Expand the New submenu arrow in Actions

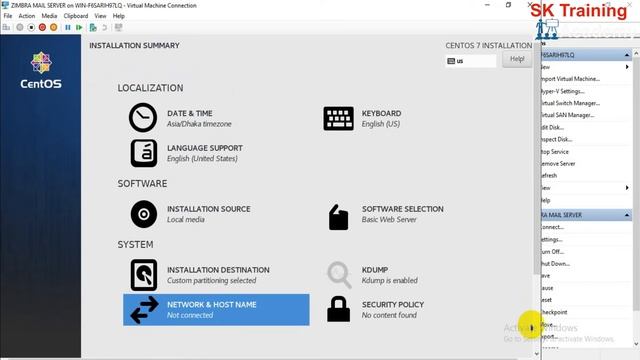(x=627, y=67)
